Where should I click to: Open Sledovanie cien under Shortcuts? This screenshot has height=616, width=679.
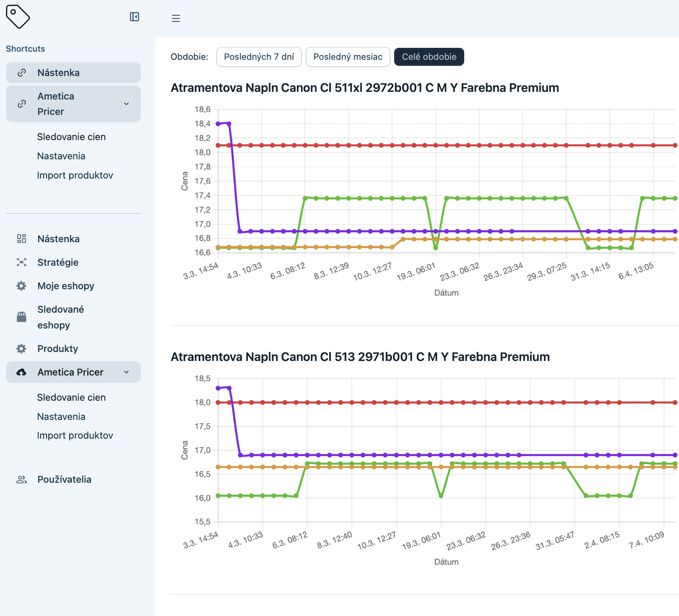(71, 137)
